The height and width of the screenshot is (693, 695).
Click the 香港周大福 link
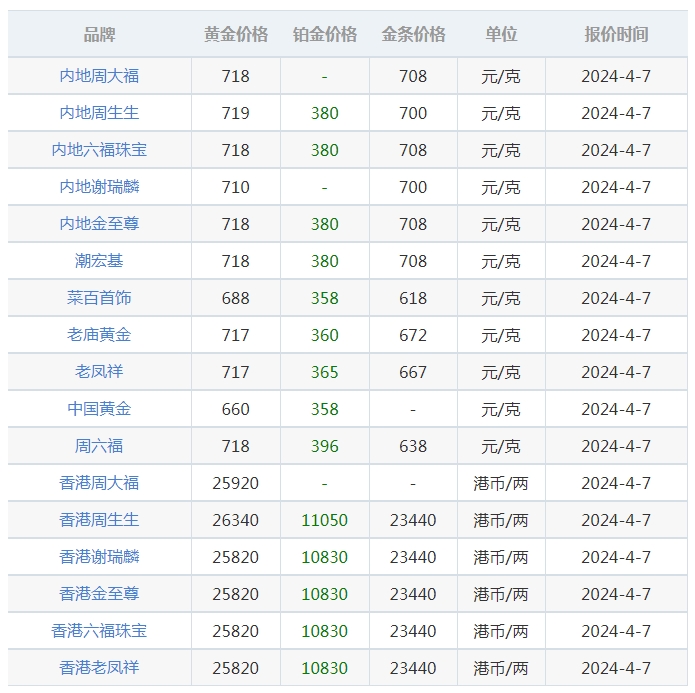(x=99, y=483)
